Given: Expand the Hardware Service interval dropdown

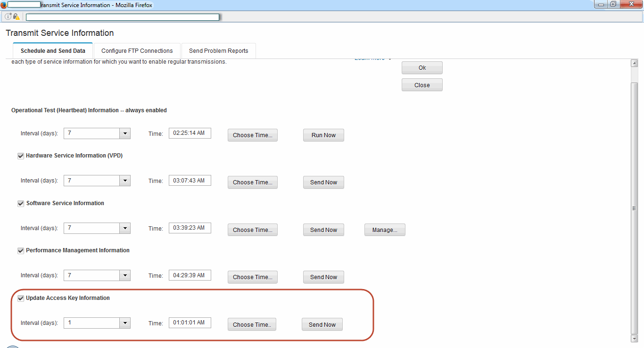Looking at the screenshot, I should (124, 181).
